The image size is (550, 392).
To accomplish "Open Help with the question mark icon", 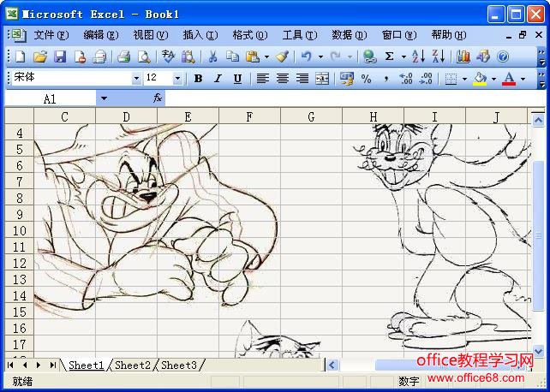I will [503, 56].
